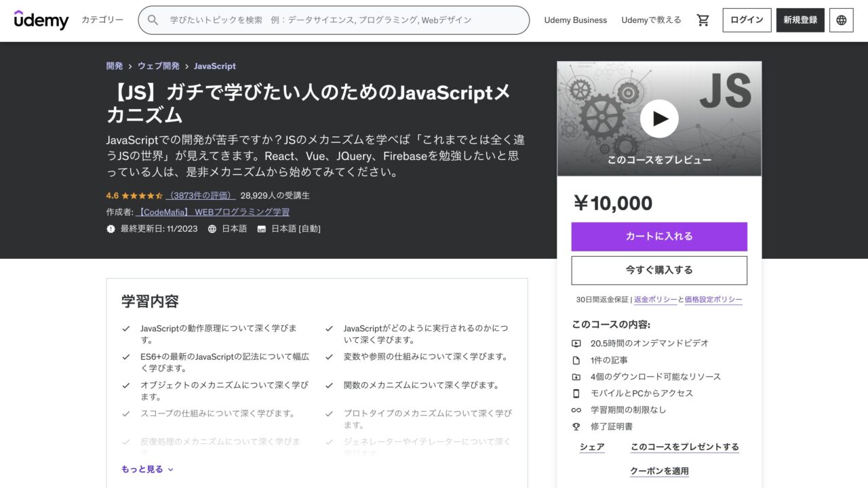The height and width of the screenshot is (488, 868).
Task: Click the mobile device icon beside モバイルとPCからアクセス
Action: (x=576, y=393)
